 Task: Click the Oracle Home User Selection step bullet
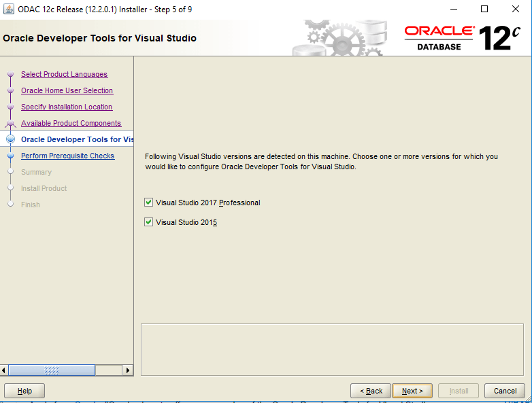10,90
